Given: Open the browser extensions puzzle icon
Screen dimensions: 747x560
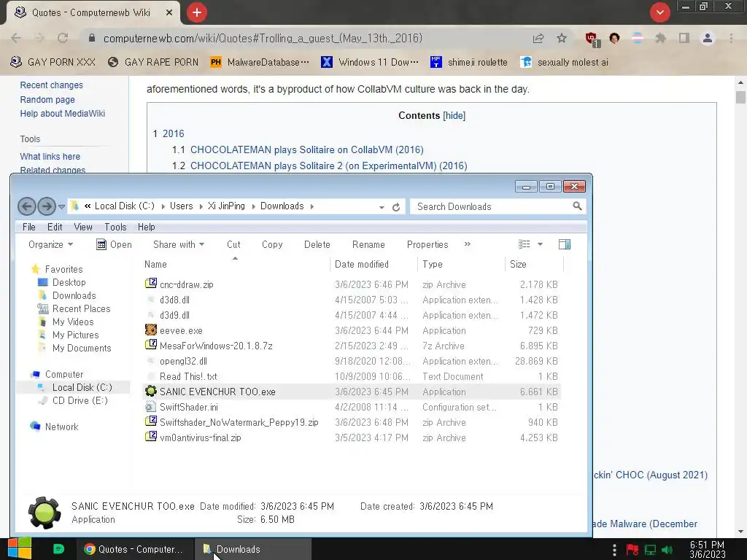Looking at the screenshot, I should coord(660,38).
